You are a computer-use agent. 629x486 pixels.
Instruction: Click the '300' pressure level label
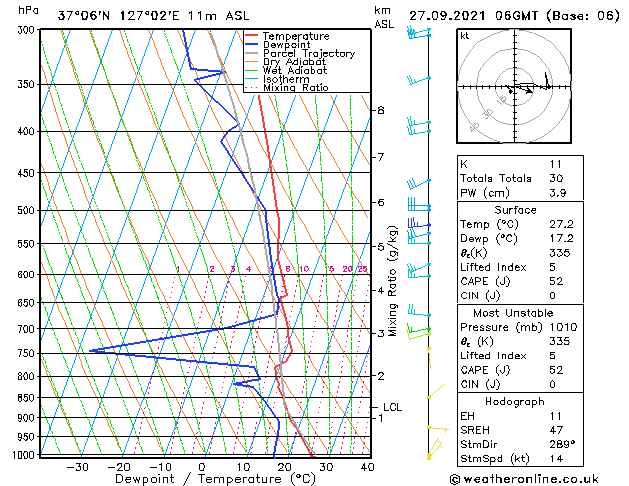click(28, 30)
